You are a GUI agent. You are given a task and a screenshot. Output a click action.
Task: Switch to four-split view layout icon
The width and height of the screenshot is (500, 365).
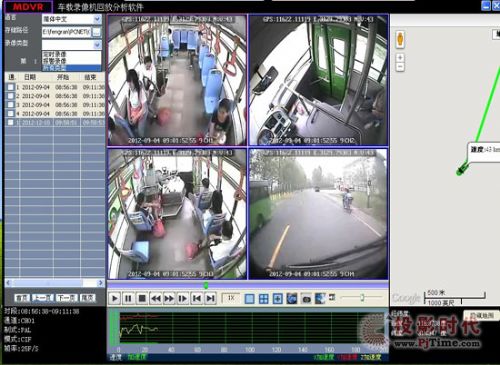(x=264, y=299)
